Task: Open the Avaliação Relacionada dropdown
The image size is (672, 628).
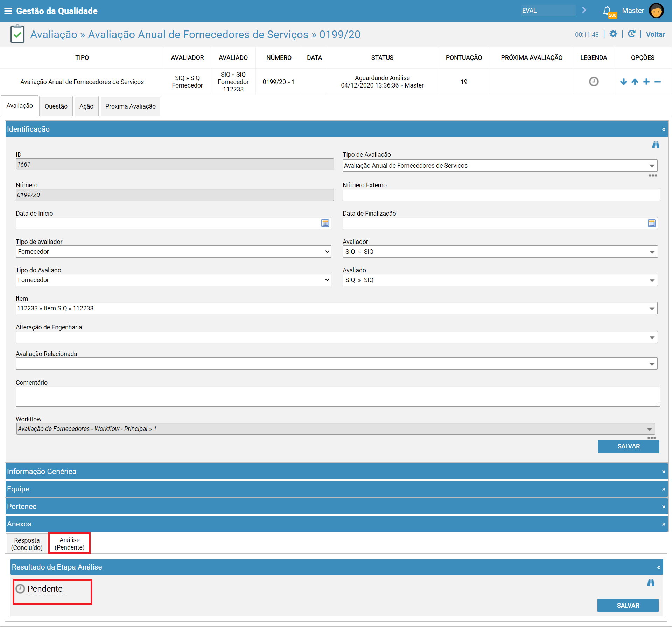Action: (x=336, y=364)
